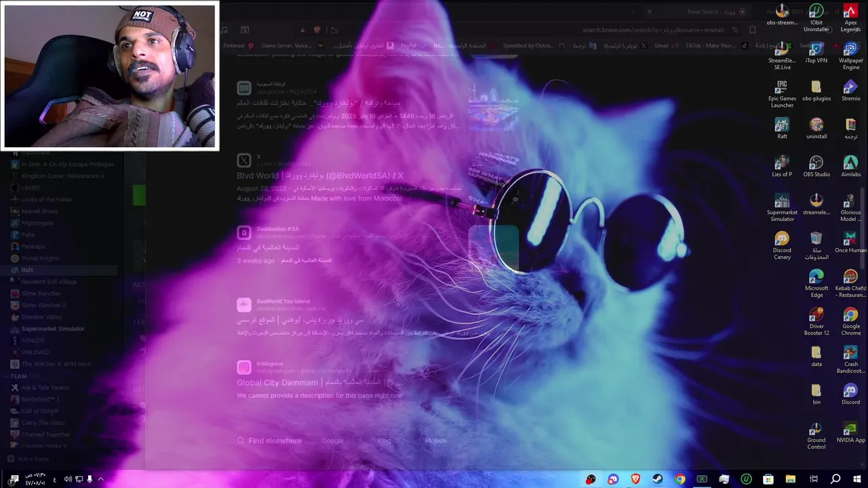
Task: Open the obs-plugins folder
Action: point(816,91)
